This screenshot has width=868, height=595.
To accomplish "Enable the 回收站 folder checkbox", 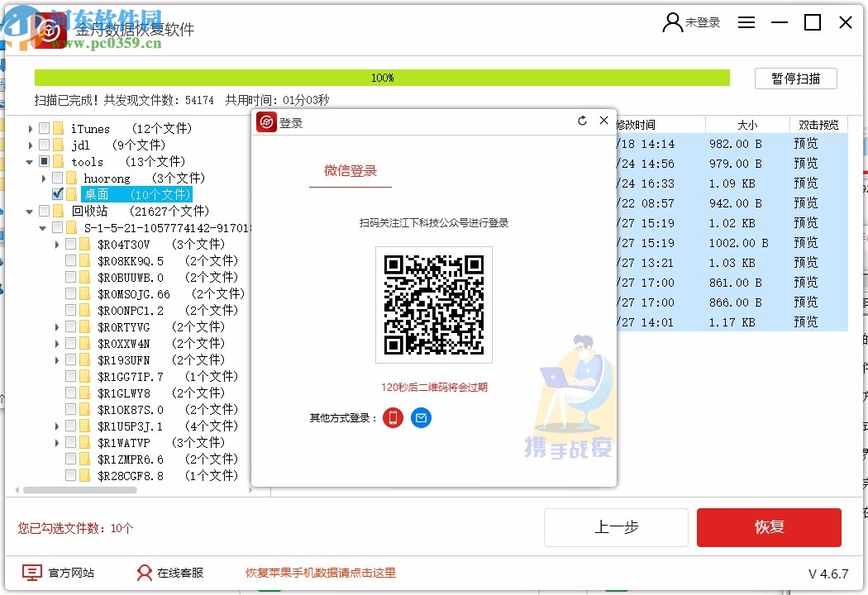I will 43,211.
